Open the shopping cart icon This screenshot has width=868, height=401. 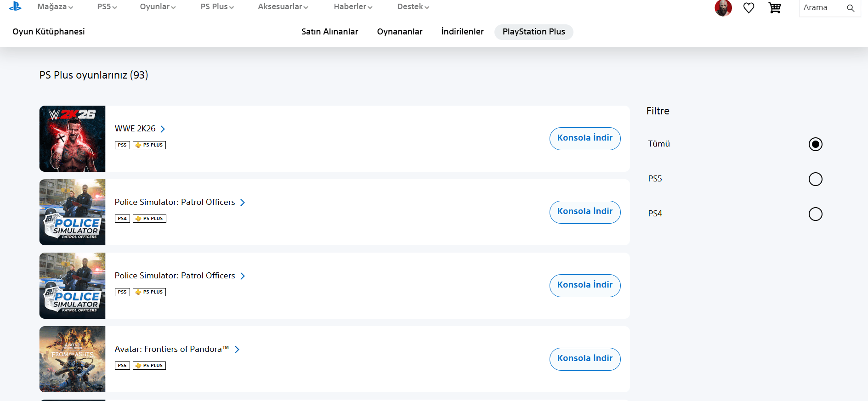pyautogui.click(x=775, y=8)
